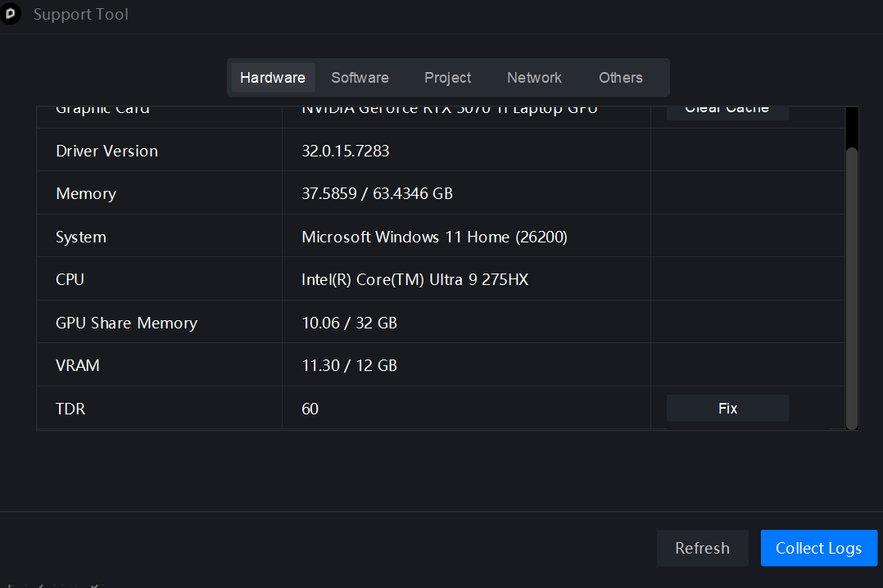The width and height of the screenshot is (883, 588).
Task: Click the Support Tool window title
Action: 81,14
